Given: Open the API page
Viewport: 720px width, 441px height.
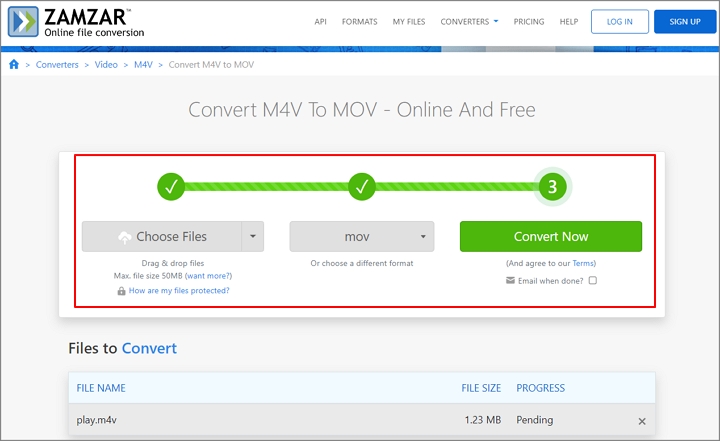Looking at the screenshot, I should coord(321,22).
